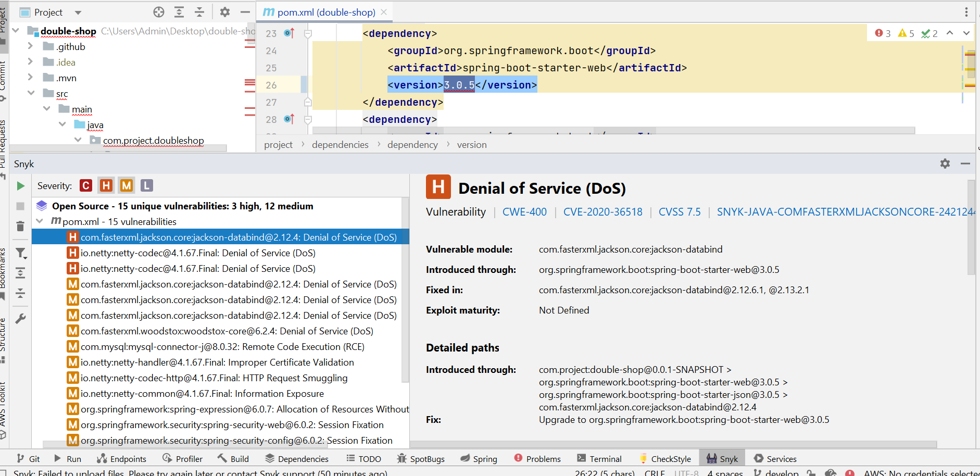Collapse the src folder in Project tree
Image resolution: width=980 pixels, height=476 pixels.
point(31,93)
